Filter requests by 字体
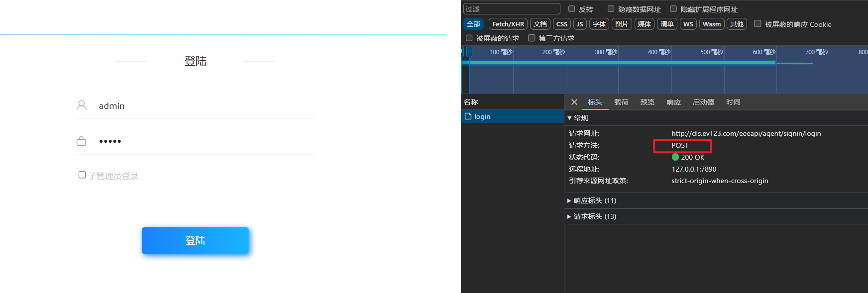Viewport: 868px width, 293px height. (599, 24)
